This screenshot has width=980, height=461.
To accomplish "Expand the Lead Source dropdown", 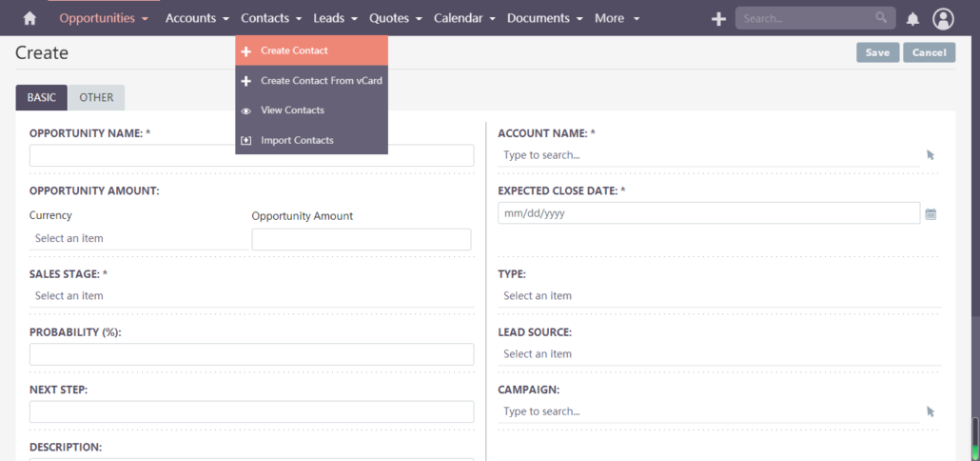I will click(x=718, y=353).
